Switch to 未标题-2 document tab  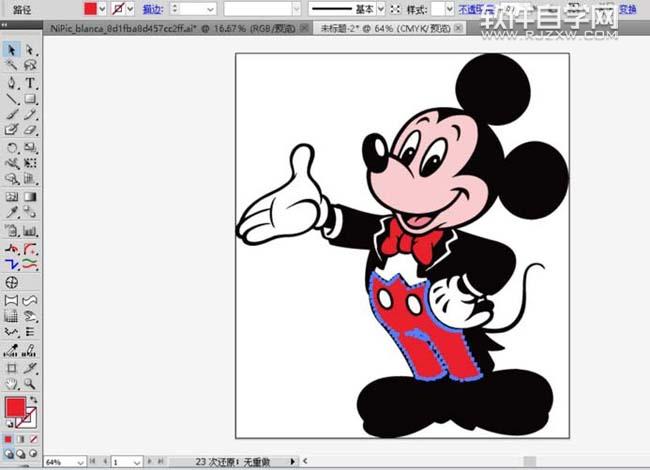coord(386,28)
